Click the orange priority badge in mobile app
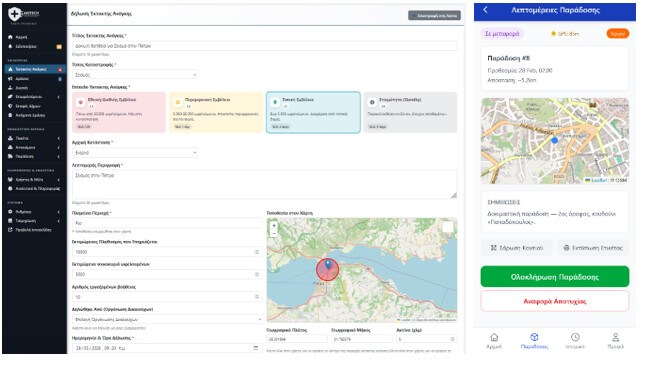The height and width of the screenshot is (370, 647). tap(618, 34)
